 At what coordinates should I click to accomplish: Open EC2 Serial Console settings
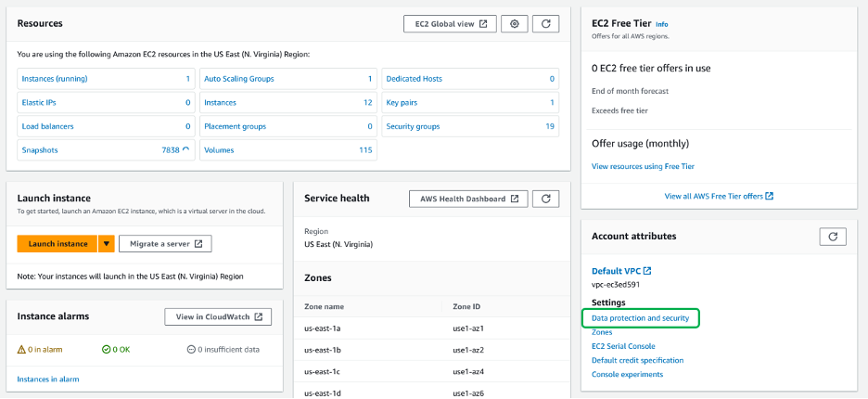tap(623, 346)
